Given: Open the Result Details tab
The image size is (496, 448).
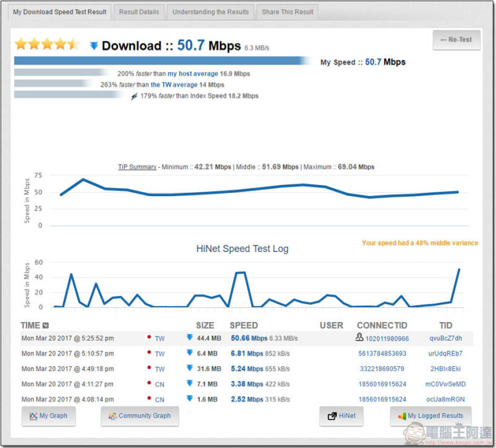Looking at the screenshot, I should (x=139, y=12).
